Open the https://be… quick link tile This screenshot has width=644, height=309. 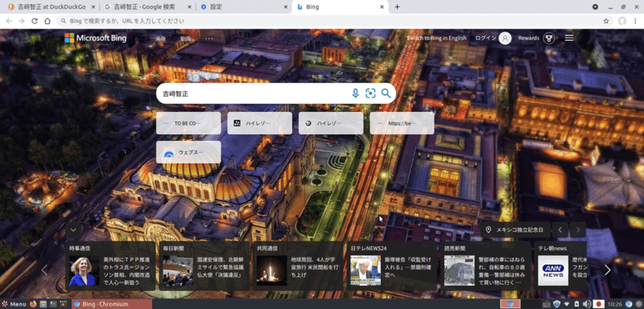[402, 123]
